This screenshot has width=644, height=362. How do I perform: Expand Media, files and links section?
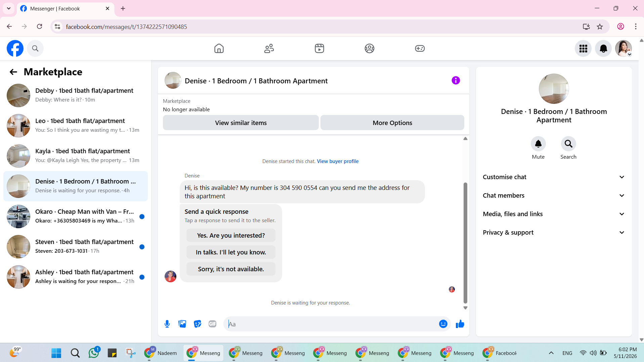pos(554,214)
